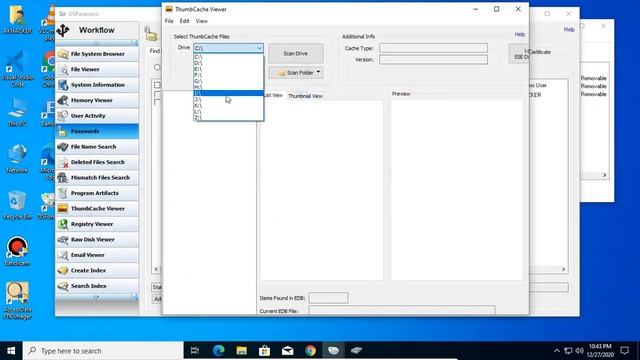Open the Help link in the OSForensics window
This screenshot has width=640, height=360.
pos(569,29)
